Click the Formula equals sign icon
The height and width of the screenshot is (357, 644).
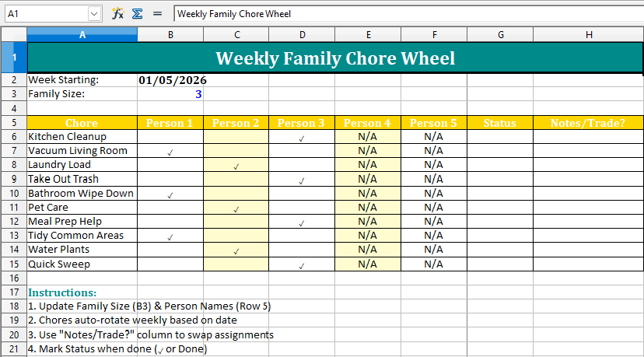(157, 13)
